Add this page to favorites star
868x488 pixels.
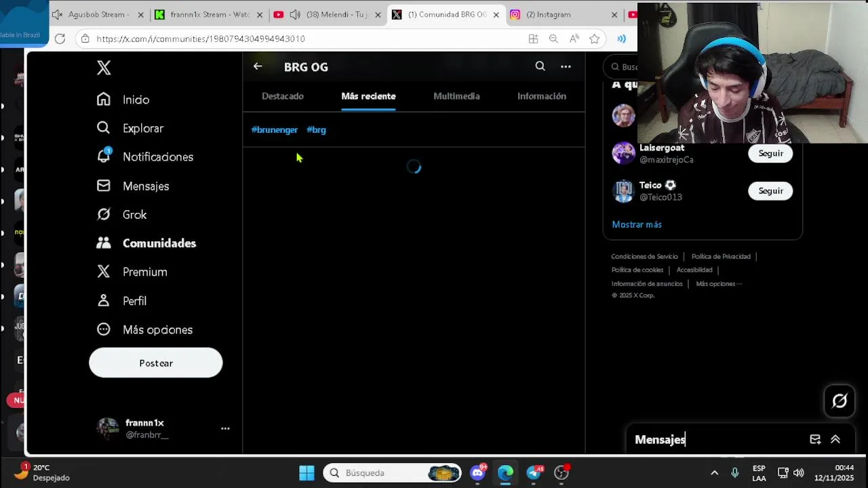click(x=595, y=39)
